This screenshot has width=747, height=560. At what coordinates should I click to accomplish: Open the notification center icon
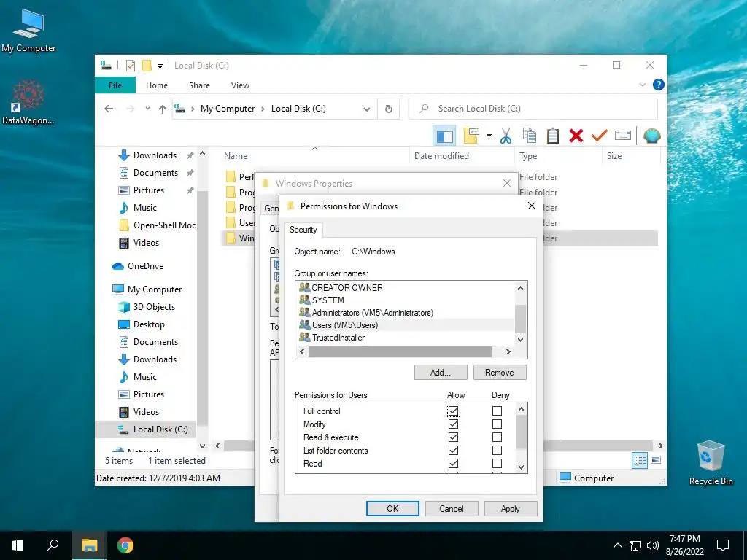pos(723,545)
